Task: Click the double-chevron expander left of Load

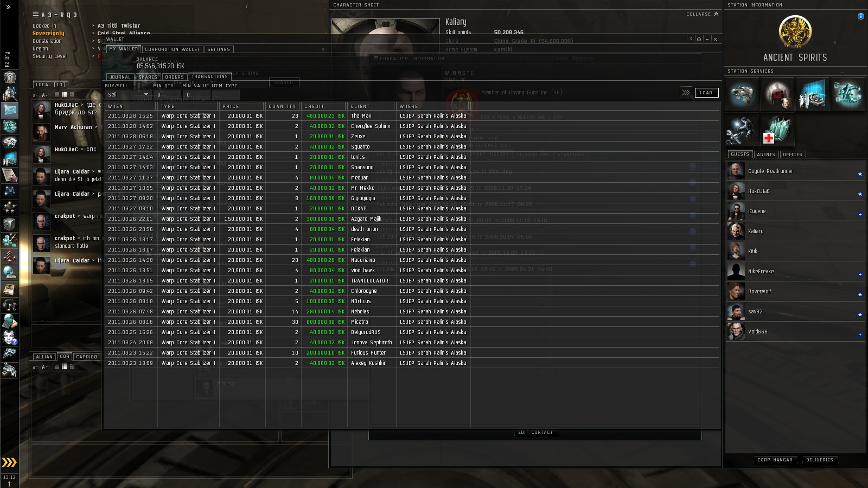Action: [686, 93]
